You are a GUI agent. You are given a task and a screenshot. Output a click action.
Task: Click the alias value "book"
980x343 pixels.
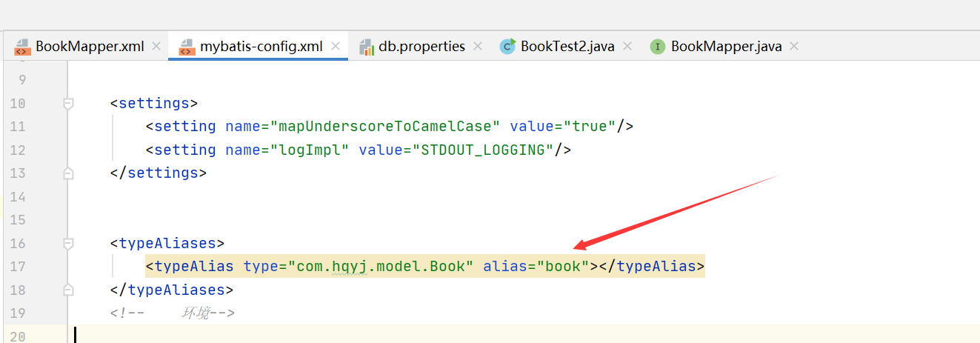click(x=563, y=266)
